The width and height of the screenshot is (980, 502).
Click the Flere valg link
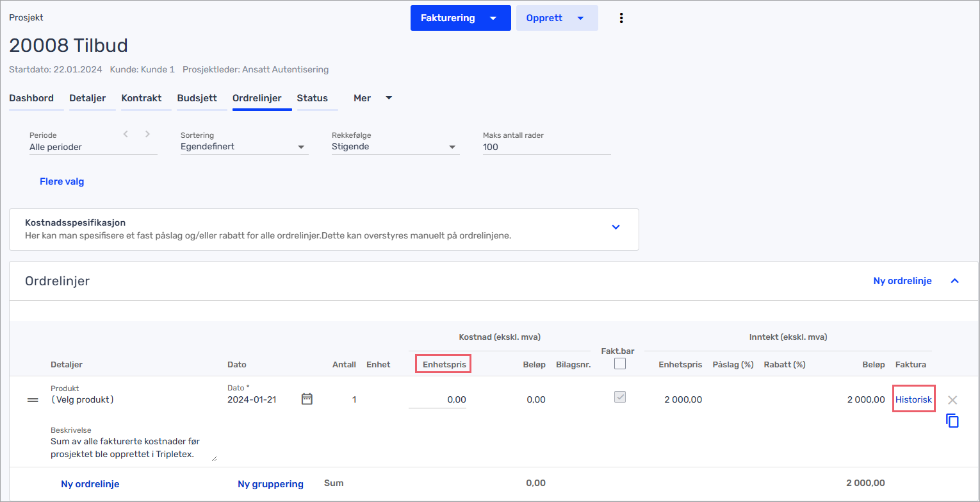click(62, 181)
